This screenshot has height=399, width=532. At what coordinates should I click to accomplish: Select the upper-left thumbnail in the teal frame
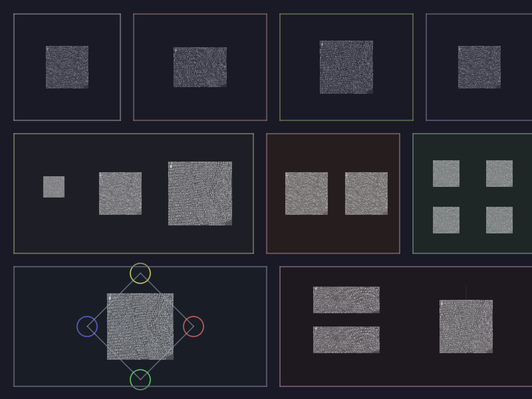coord(446,174)
